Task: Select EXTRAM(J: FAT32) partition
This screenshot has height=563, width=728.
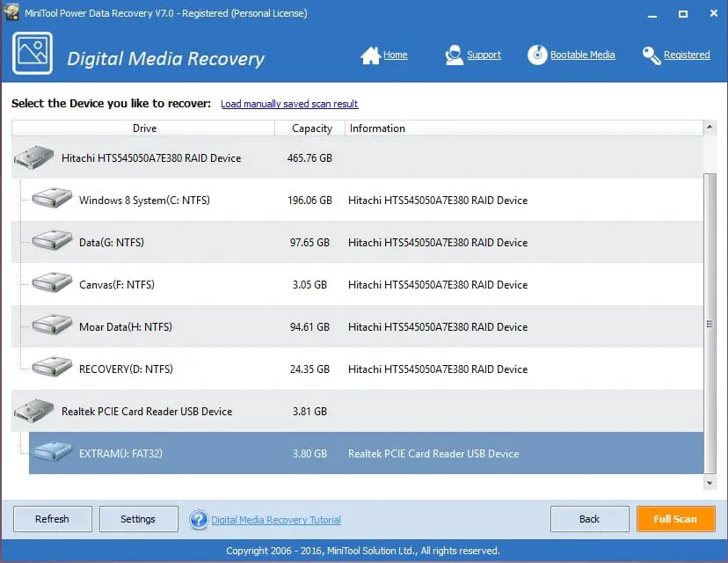Action: (366, 453)
